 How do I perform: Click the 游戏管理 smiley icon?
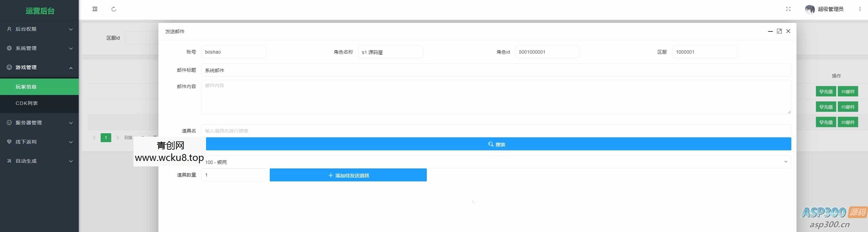tap(9, 67)
